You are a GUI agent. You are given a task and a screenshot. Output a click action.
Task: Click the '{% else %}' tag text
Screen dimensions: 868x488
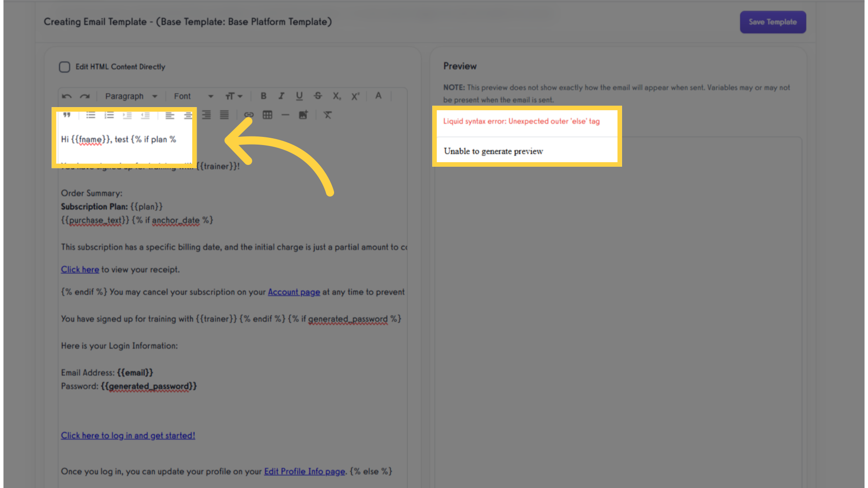(371, 472)
